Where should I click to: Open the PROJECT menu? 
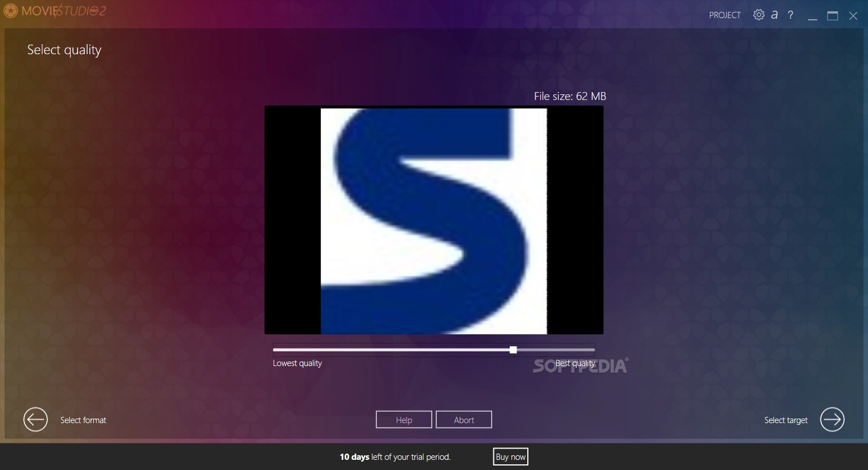click(x=724, y=15)
